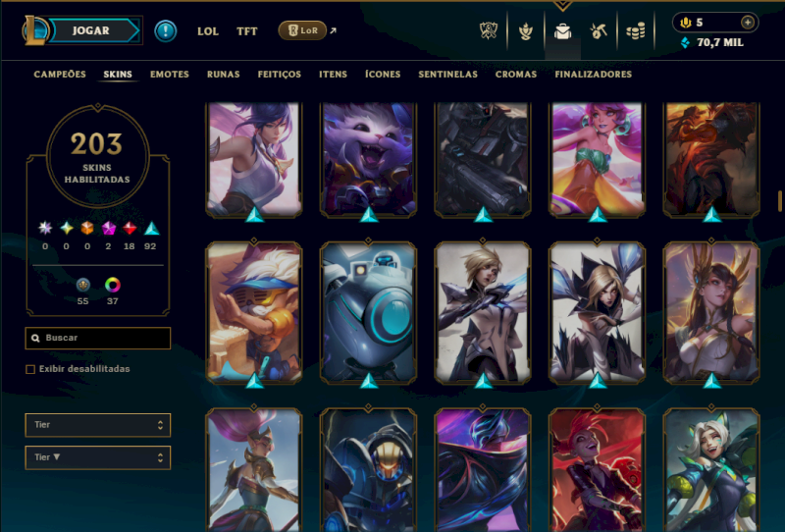Check the Exibir desabilitadas checkbox
The width and height of the screenshot is (785, 532).
(x=30, y=369)
